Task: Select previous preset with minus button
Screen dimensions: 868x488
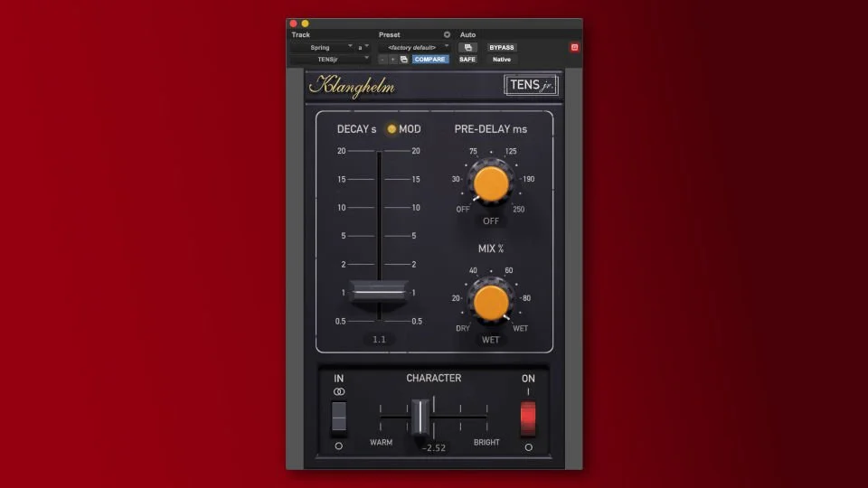Action: (x=382, y=60)
